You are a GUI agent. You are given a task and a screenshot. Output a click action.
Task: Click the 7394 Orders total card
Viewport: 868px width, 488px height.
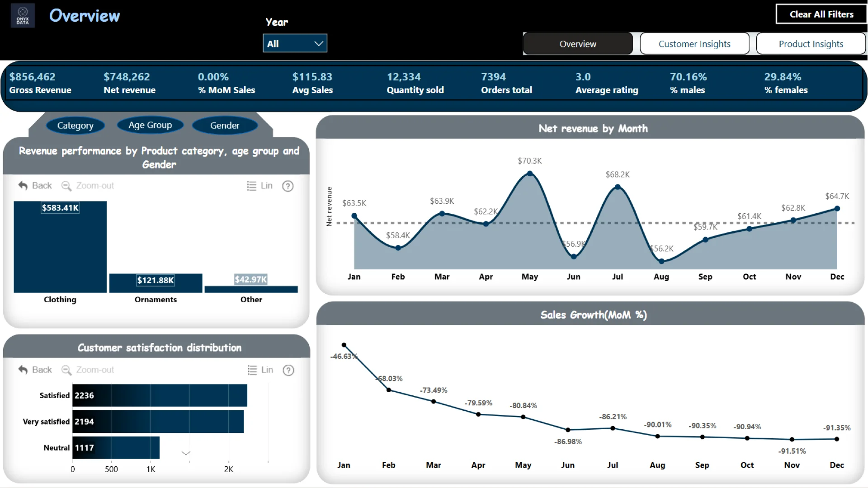tap(506, 83)
